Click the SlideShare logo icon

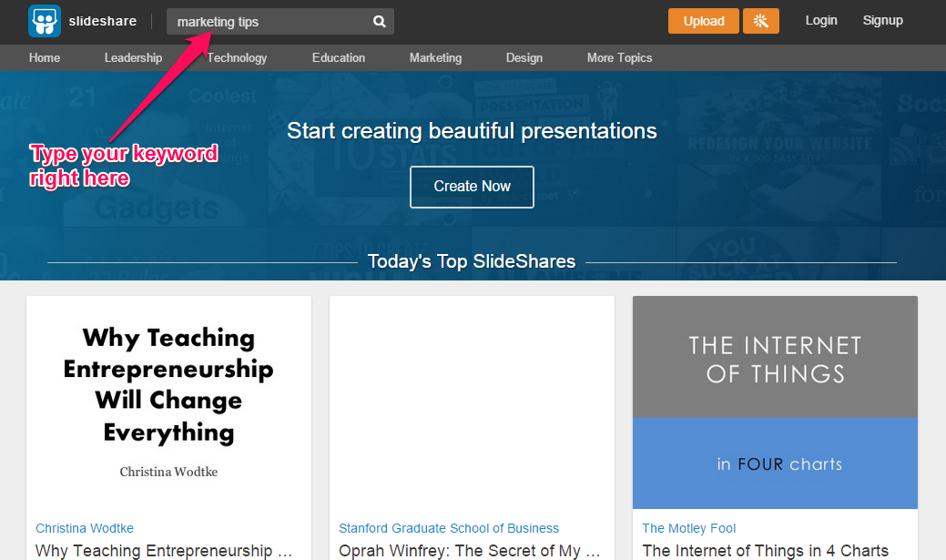point(45,21)
